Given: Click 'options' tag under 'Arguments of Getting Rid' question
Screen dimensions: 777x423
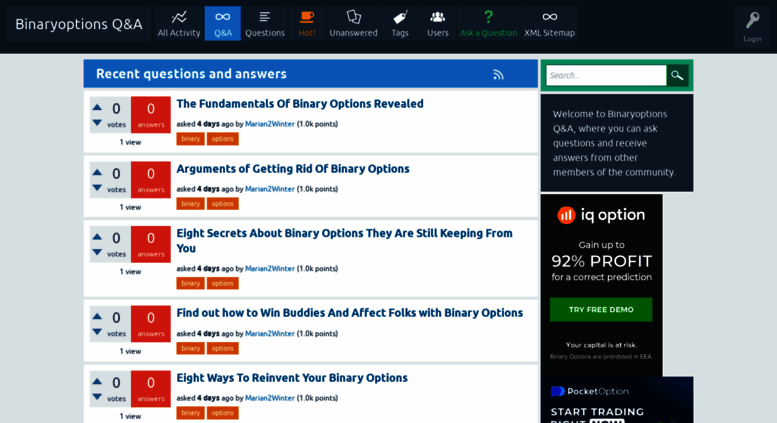Looking at the screenshot, I should 222,204.
